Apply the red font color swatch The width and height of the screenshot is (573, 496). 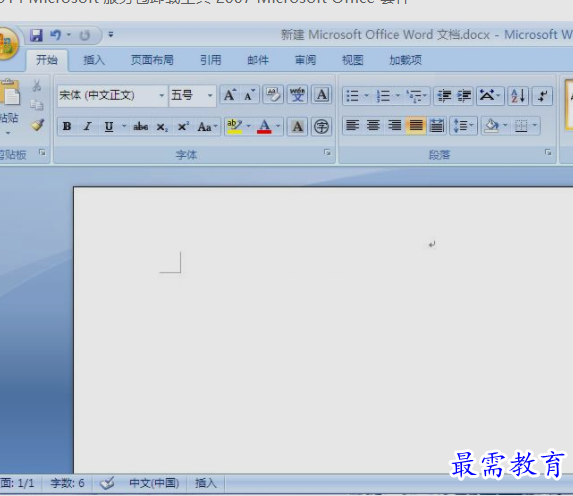point(264,127)
